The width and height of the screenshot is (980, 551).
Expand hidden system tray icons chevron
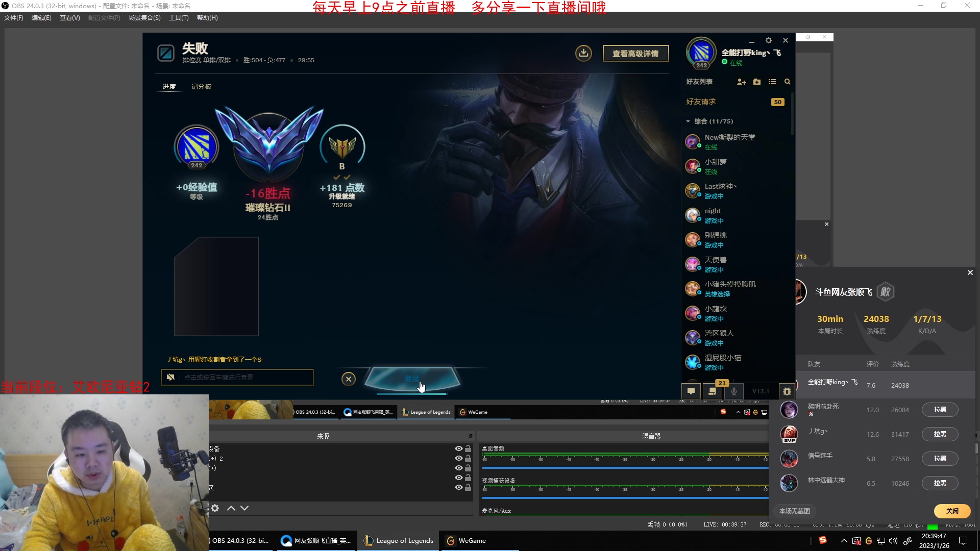pyautogui.click(x=844, y=541)
